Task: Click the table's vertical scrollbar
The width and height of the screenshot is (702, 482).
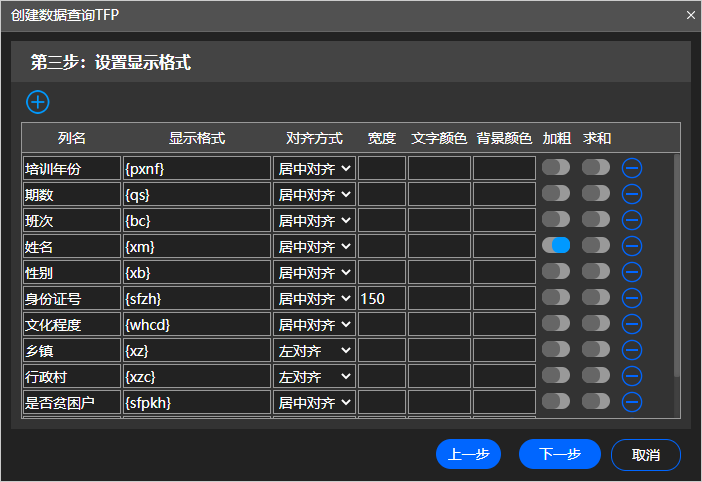Action: click(676, 265)
